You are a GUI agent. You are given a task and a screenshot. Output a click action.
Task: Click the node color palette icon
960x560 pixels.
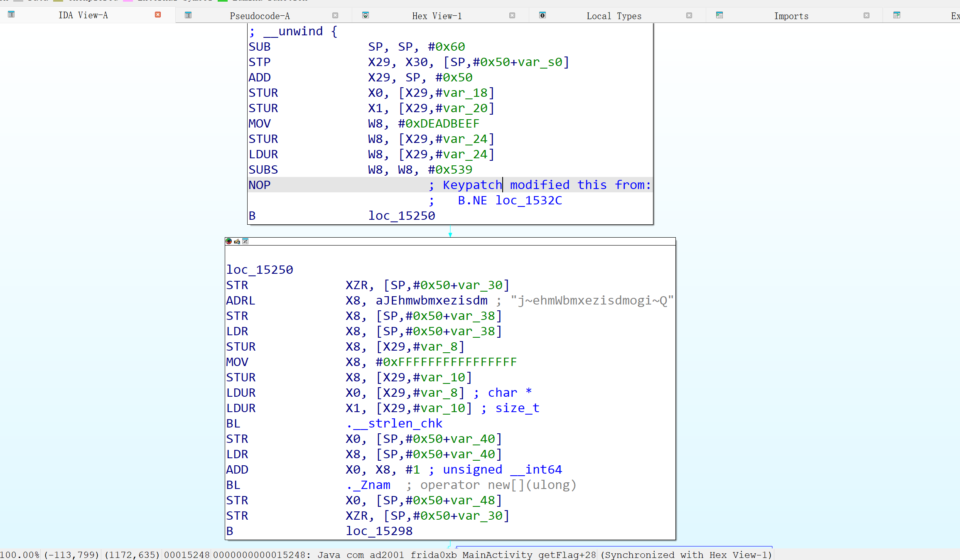click(228, 241)
